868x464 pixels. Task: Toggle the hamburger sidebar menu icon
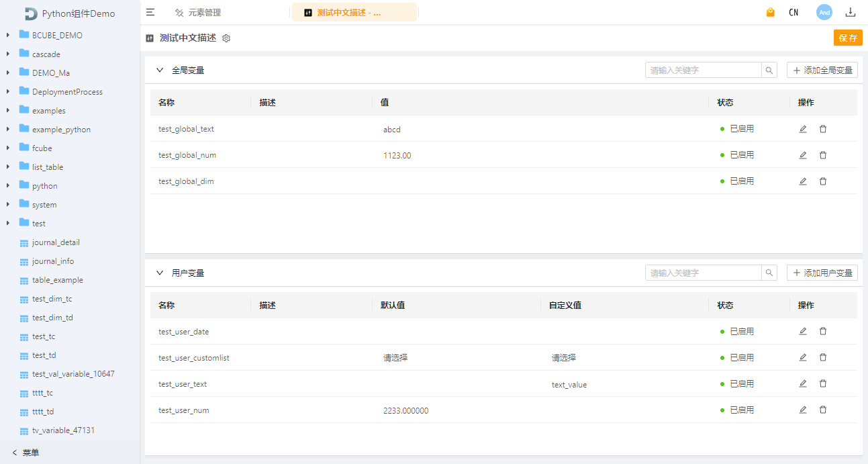150,12
